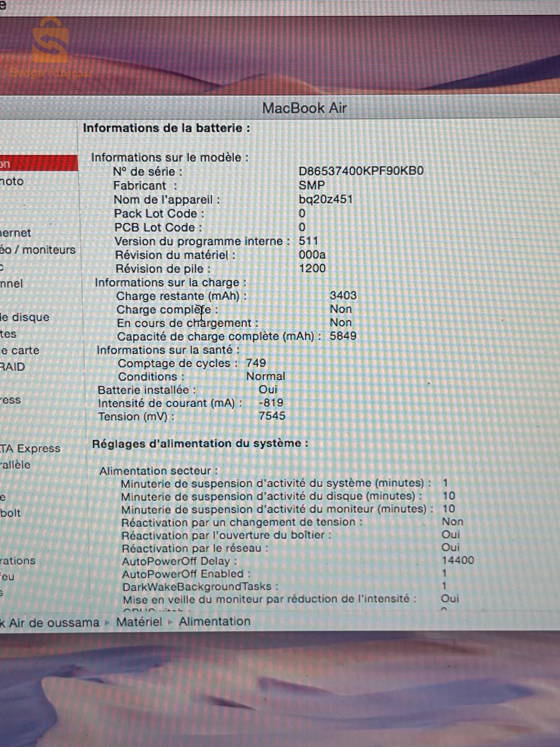560x747 pixels.
Task: Select the highlighted red sidebar item
Action: (x=38, y=163)
